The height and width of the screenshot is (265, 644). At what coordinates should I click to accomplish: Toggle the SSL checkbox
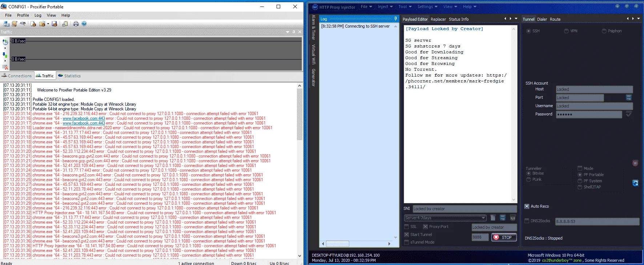(x=407, y=227)
